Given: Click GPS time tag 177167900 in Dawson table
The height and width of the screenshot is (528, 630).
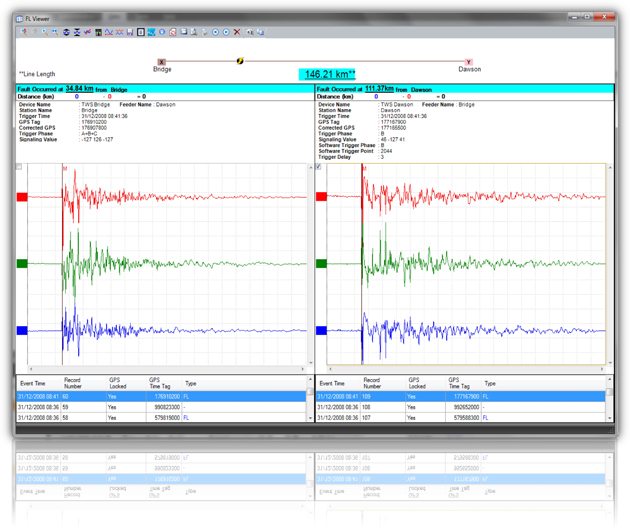Looking at the screenshot, I should pyautogui.click(x=466, y=397).
